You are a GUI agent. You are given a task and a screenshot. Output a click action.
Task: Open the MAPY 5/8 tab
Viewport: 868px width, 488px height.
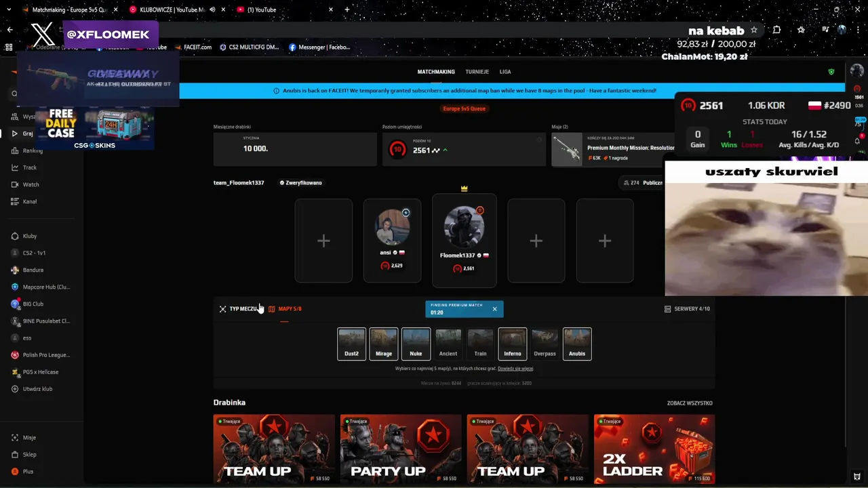coord(285,309)
